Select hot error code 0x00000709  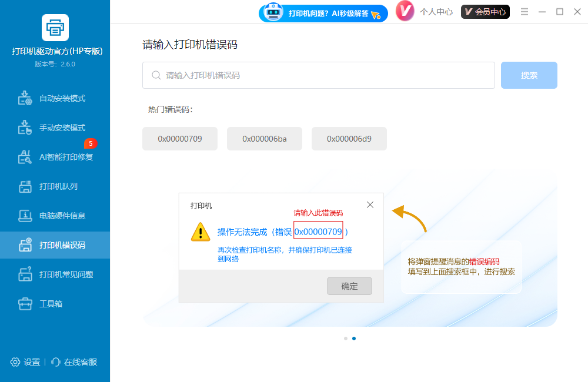click(179, 139)
